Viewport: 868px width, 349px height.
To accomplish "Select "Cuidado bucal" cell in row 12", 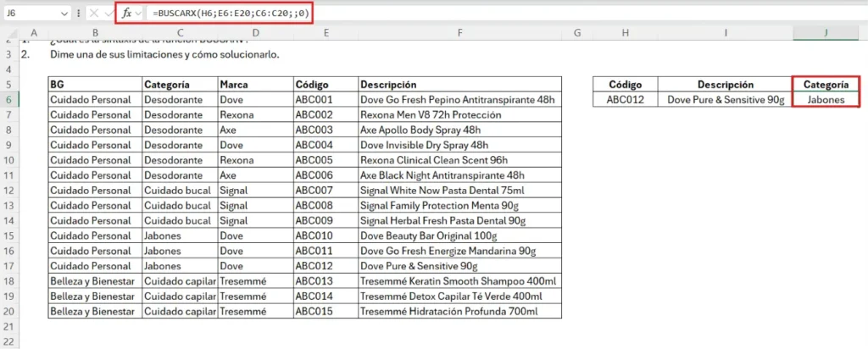I will click(x=180, y=191).
